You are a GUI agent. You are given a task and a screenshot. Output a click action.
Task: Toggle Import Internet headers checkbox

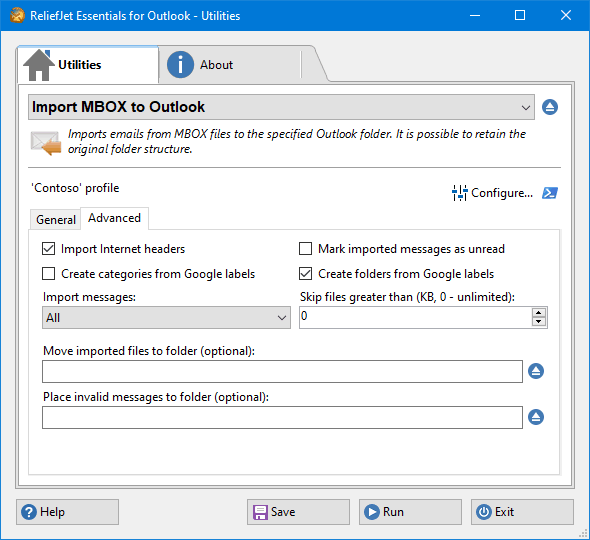[49, 249]
